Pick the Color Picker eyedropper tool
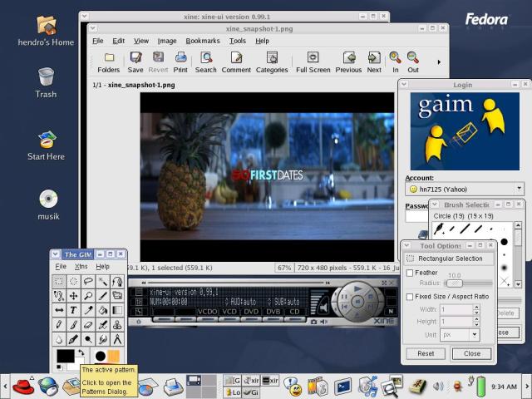This screenshot has height=399, width=532. (x=88, y=310)
